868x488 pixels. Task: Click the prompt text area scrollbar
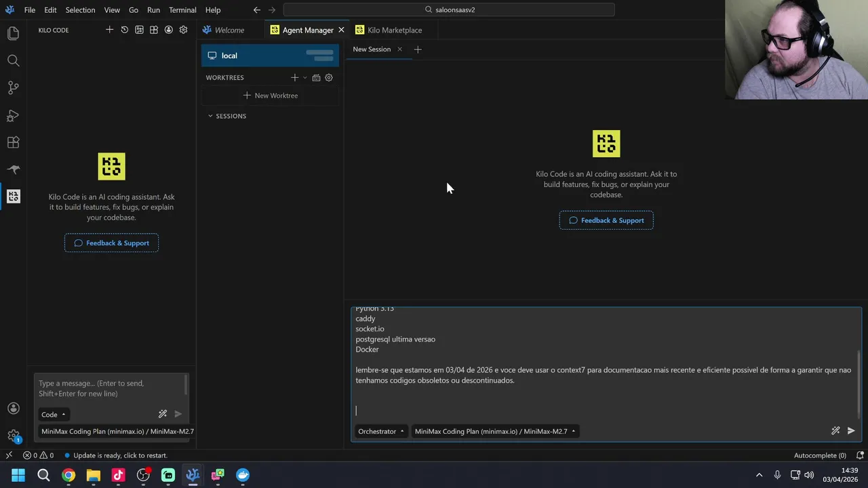click(859, 384)
